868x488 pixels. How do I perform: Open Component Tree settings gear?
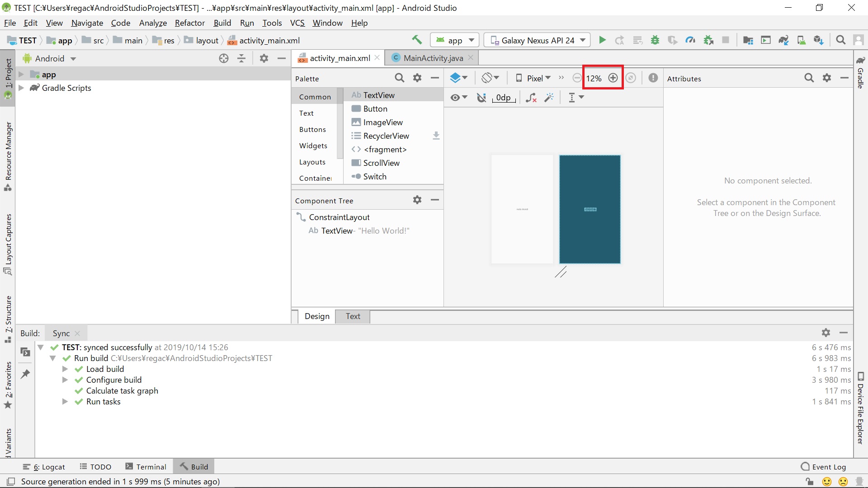(417, 200)
